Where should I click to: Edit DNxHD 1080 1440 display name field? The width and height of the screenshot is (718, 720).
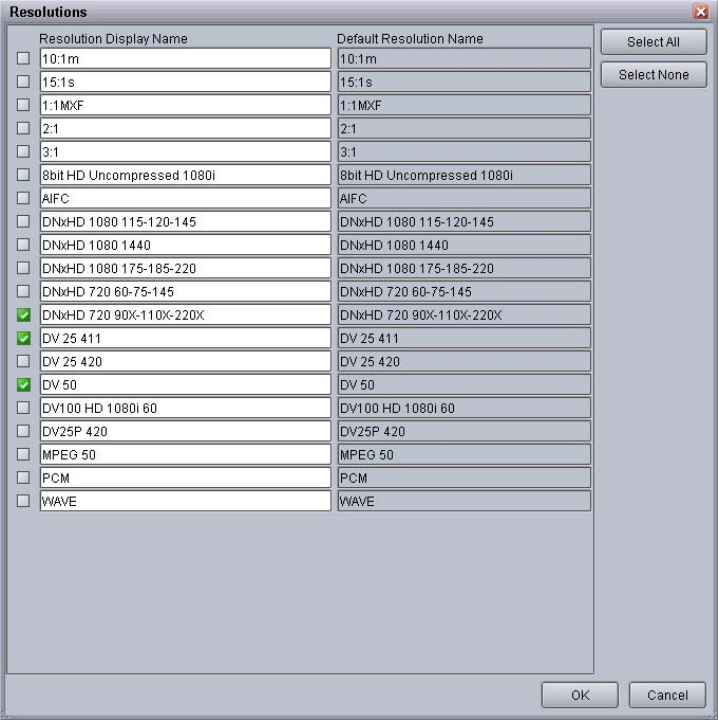[x=185, y=245]
